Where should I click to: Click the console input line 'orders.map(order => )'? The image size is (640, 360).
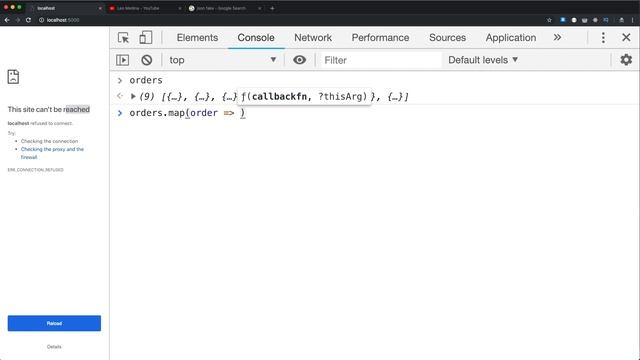pos(187,113)
